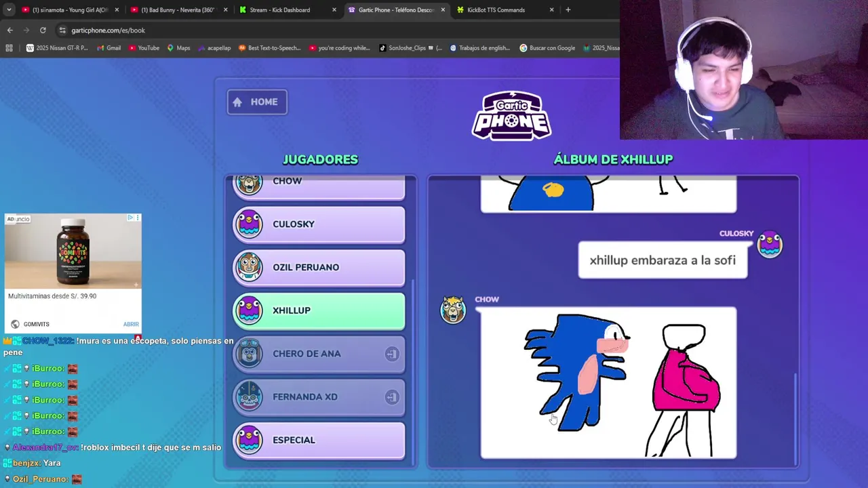This screenshot has height=488, width=868.
Task: Click the OZIL PERUANO player avatar
Action: point(249,267)
